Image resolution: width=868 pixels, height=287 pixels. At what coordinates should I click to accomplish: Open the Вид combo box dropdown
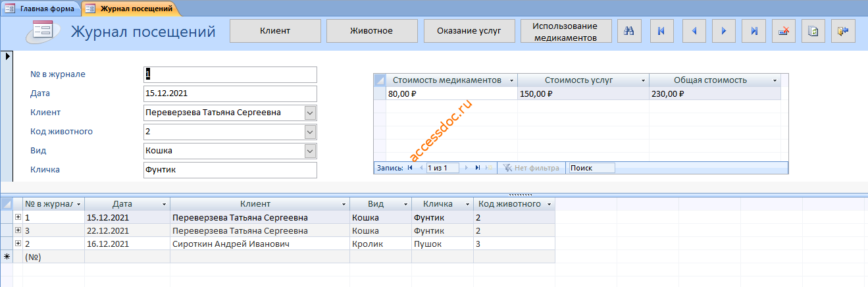(311, 151)
